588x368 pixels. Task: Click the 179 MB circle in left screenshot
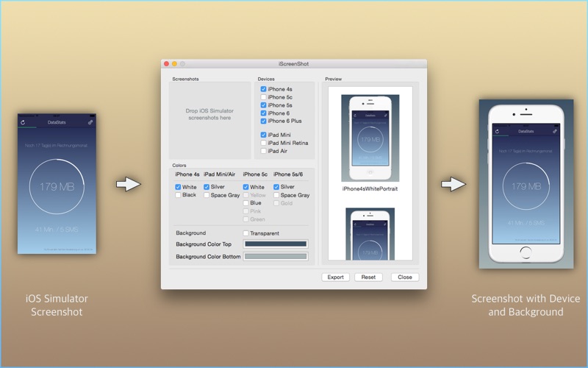pyautogui.click(x=57, y=187)
